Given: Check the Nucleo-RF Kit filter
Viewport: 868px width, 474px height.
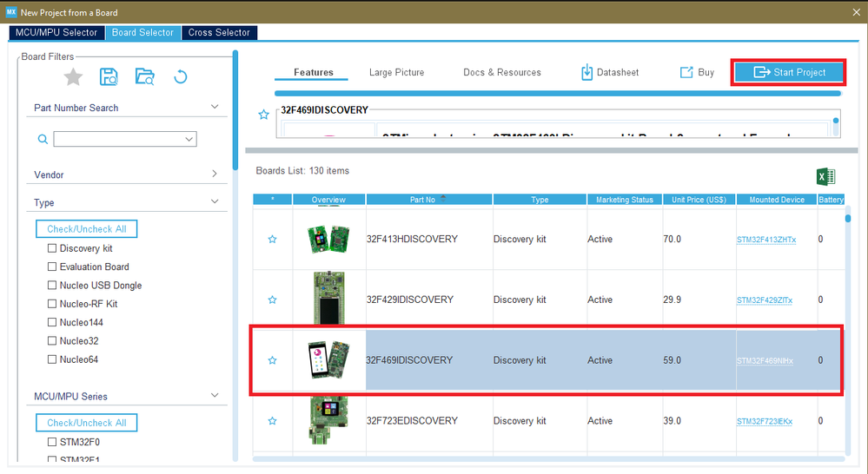Looking at the screenshot, I should click(52, 304).
